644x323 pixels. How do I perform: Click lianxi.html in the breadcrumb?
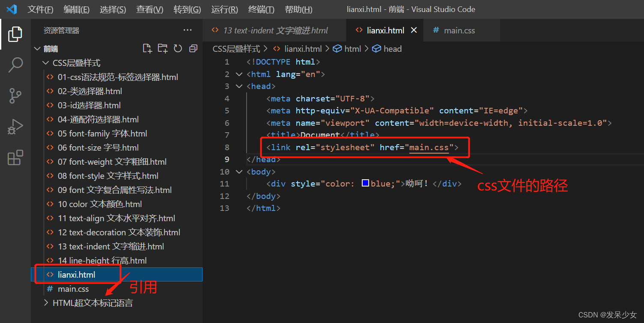pyautogui.click(x=303, y=49)
